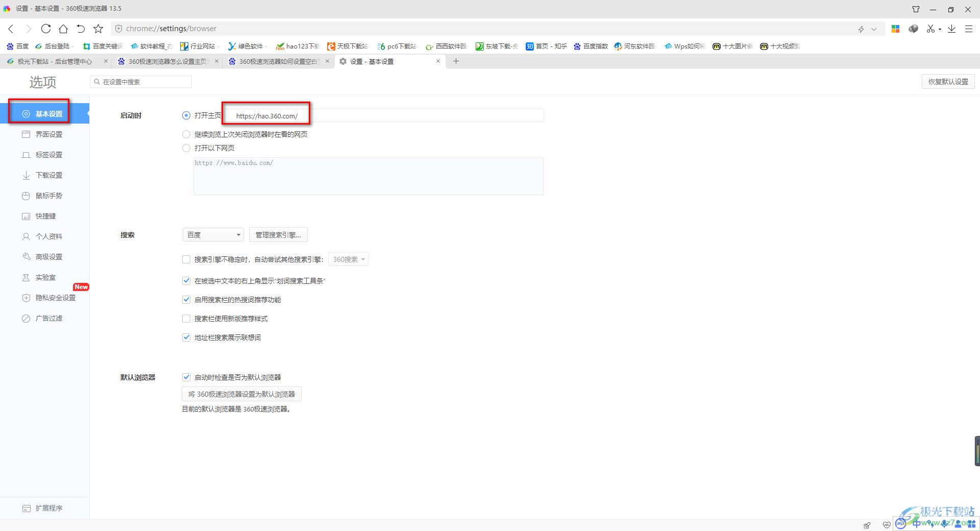Viewport: 980px width, 531px height.
Task: Uncheck 启用搜索栏的热搜词推荐功能
Action: pyautogui.click(x=186, y=300)
